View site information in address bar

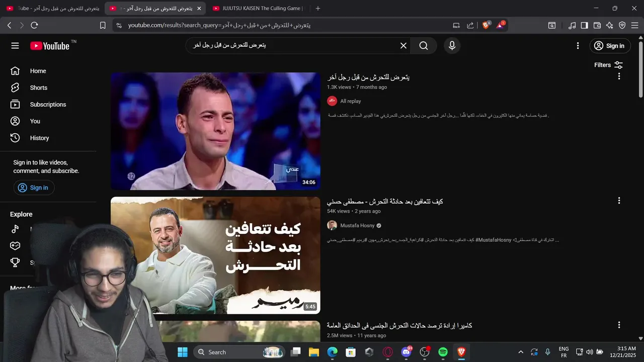point(119,25)
